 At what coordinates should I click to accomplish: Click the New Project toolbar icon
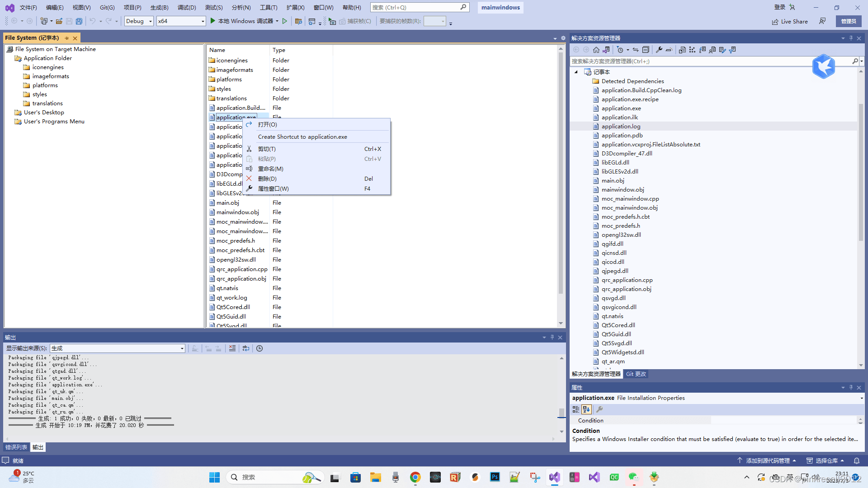(x=44, y=21)
